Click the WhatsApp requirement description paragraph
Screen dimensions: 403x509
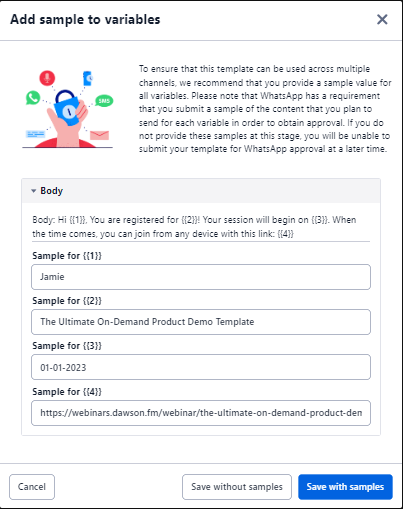(x=265, y=109)
